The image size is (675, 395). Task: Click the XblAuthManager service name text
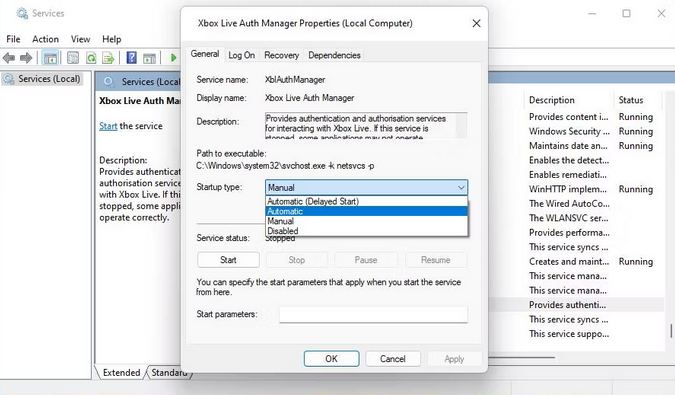coord(295,80)
